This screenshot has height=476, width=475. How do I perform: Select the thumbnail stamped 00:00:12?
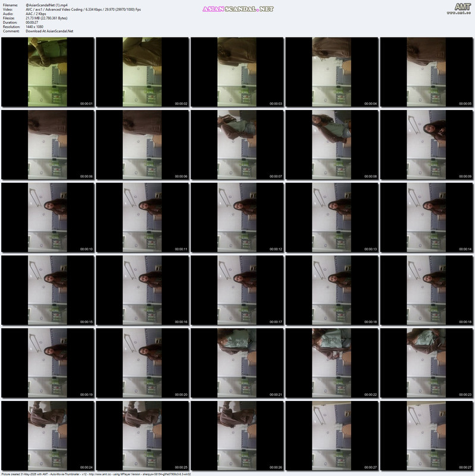tap(237, 217)
